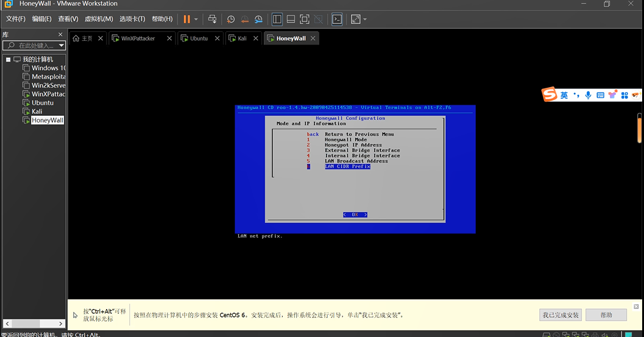
Task: Click the Sogou input method S logo
Action: pyautogui.click(x=549, y=94)
